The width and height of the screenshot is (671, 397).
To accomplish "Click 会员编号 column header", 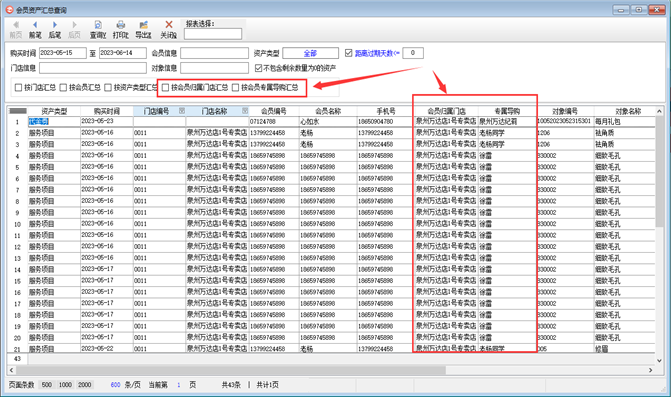I will (274, 111).
